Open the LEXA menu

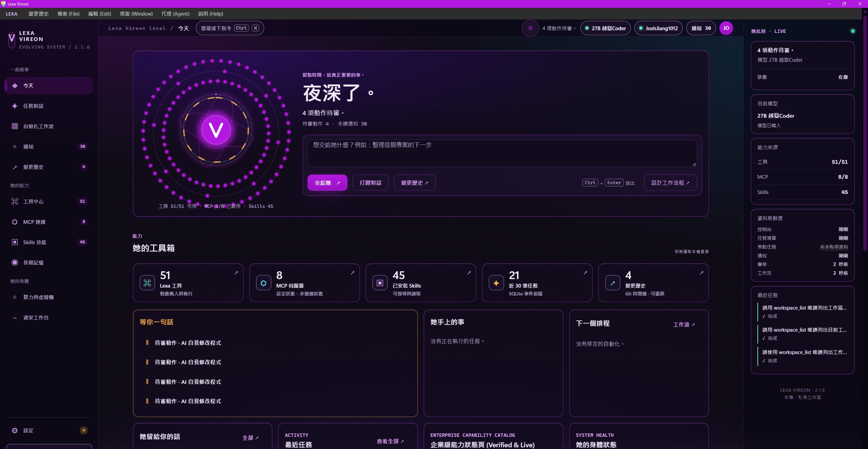(x=12, y=14)
